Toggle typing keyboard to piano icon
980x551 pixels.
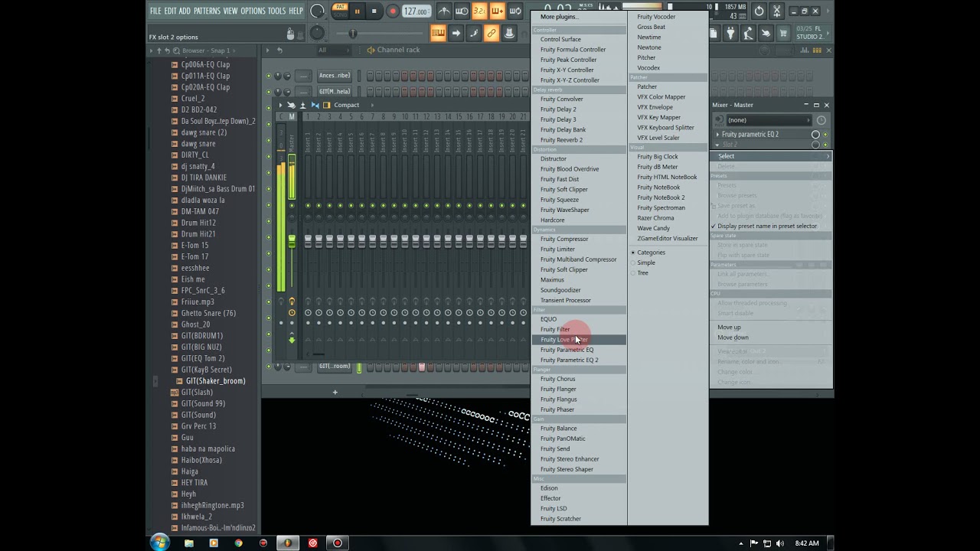(x=438, y=33)
